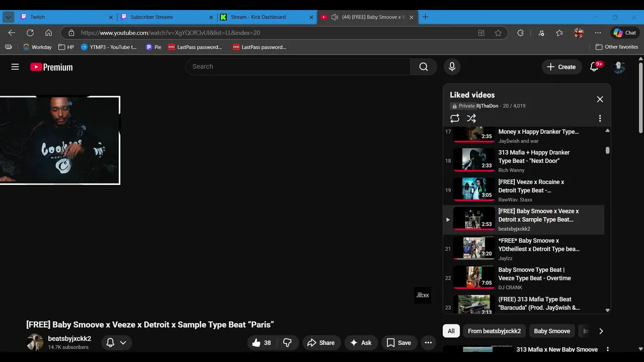Play 313 Mafia Next Door playlist item

point(523,161)
